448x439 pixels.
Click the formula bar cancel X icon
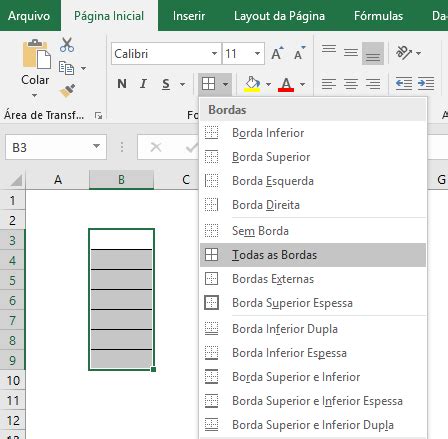(x=156, y=147)
